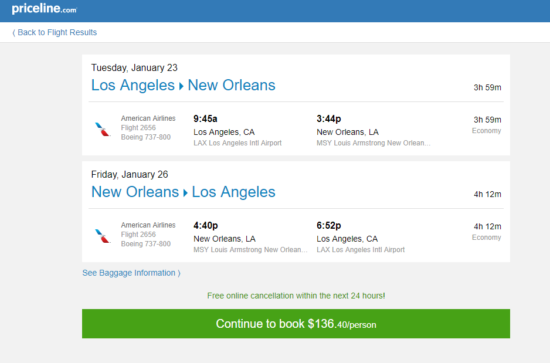Viewport: 550px width, 363px height.
Task: Click the New Orleans to Los Angeles heading
Action: 183,192
